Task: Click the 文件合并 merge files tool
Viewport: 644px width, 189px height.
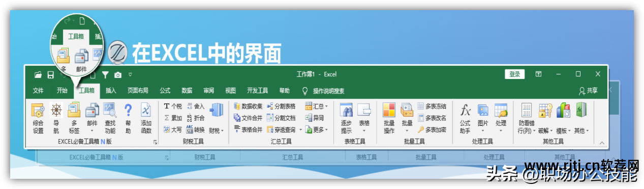Action: (248, 118)
